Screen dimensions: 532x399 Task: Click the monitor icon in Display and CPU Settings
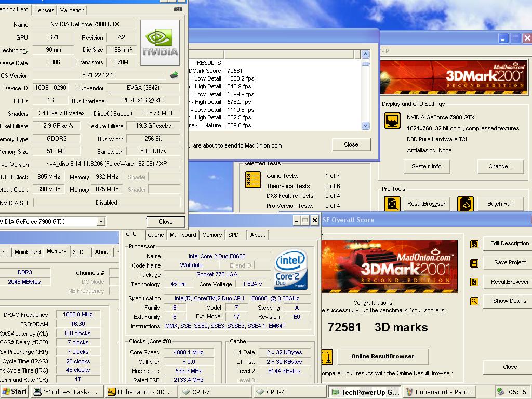[392, 121]
